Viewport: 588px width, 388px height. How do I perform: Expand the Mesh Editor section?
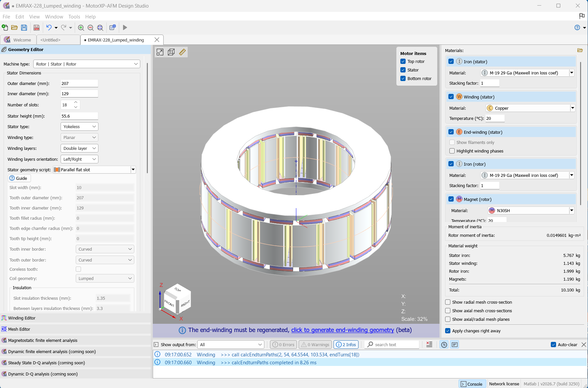point(75,329)
